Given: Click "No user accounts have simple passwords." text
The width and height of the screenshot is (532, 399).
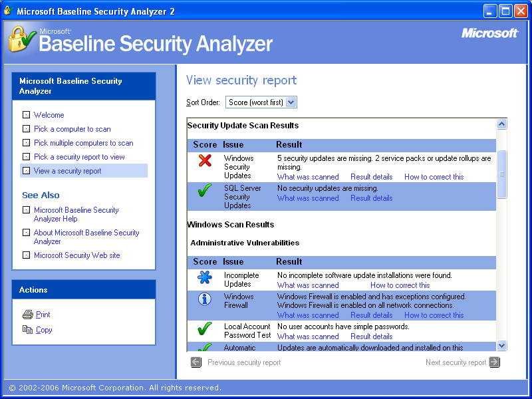Looking at the screenshot, I should tap(343, 327).
